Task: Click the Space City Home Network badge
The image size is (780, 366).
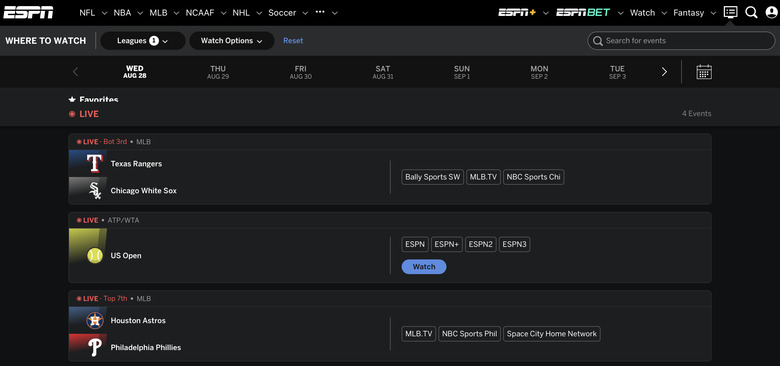Action: coord(552,334)
